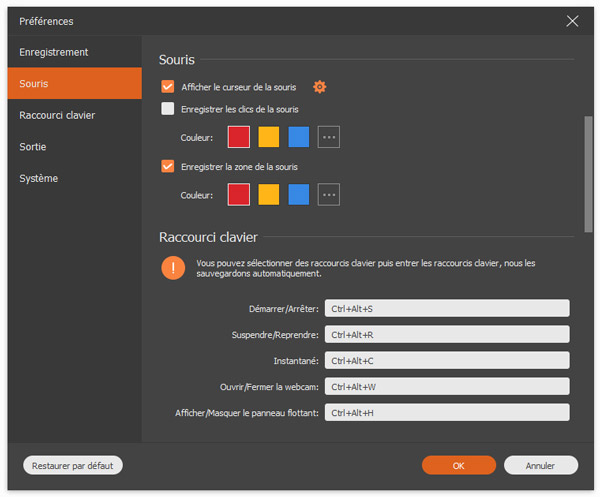600x497 pixels.
Task: Enable 'Enregistrer les clics de la souris'
Action: [168, 109]
